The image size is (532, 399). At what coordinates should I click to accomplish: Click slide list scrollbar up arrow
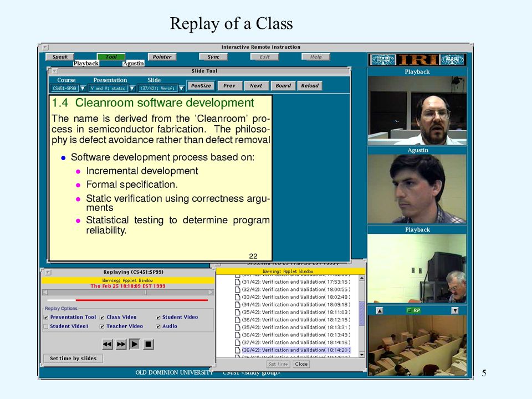362,278
